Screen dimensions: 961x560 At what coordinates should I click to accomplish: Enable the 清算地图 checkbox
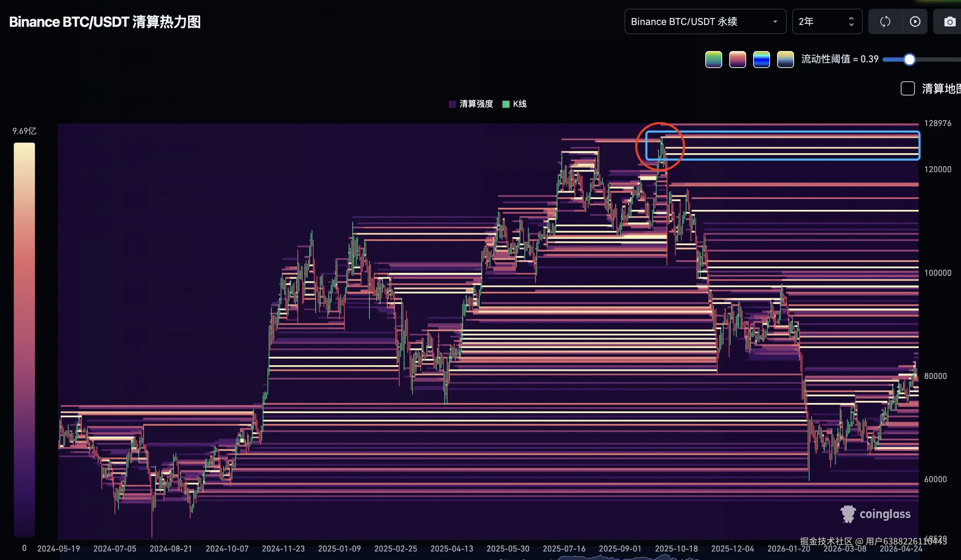[x=907, y=88]
